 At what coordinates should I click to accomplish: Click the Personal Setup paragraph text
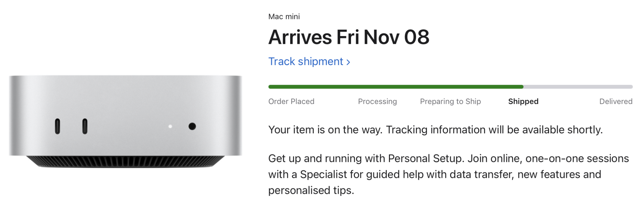tap(448, 174)
